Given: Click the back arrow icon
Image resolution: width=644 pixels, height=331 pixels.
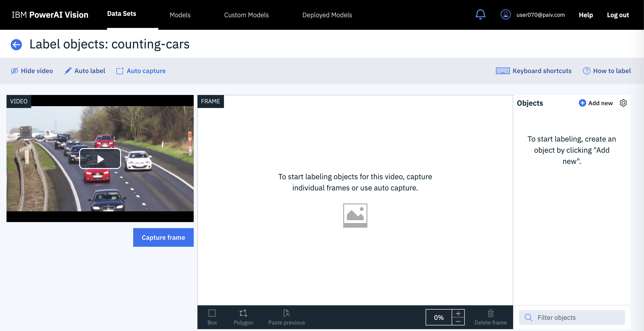Looking at the screenshot, I should pyautogui.click(x=16, y=45).
